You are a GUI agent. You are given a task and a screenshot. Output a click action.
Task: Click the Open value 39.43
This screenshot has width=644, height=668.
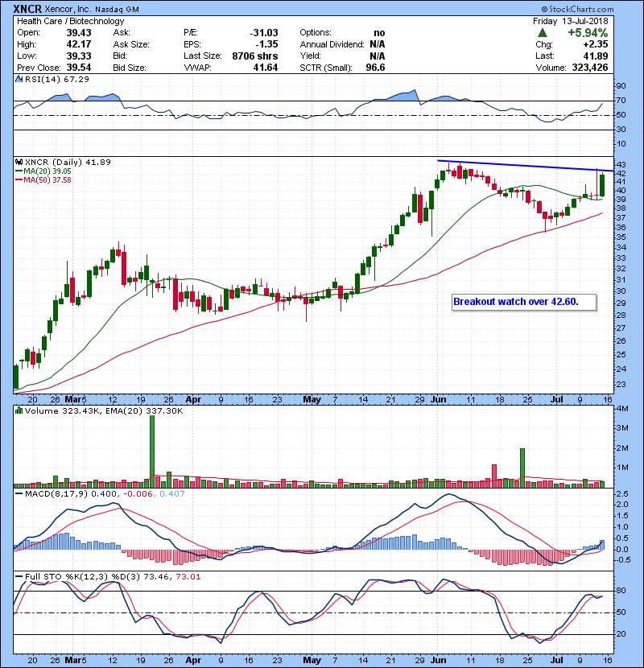79,33
